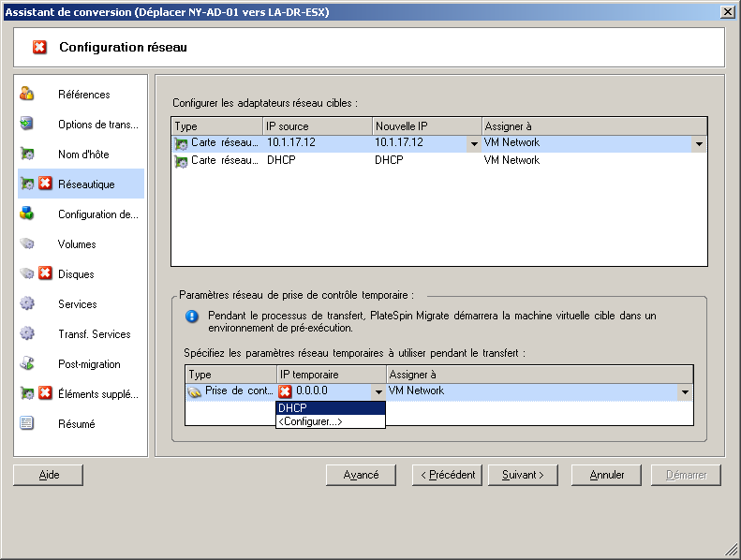Select the IP source 10.1.17.12 cell

(291, 142)
